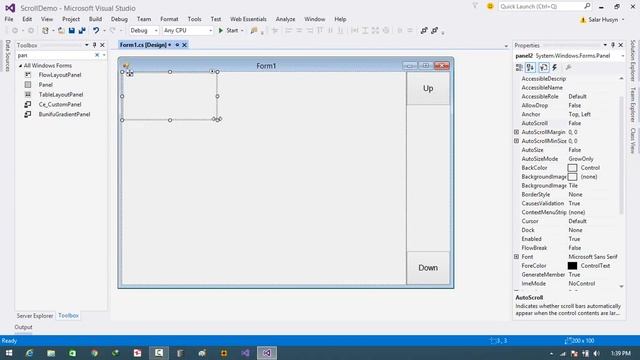Click the New Project toolbar icon
Image resolution: width=640 pixels, height=360 pixels.
45,31
